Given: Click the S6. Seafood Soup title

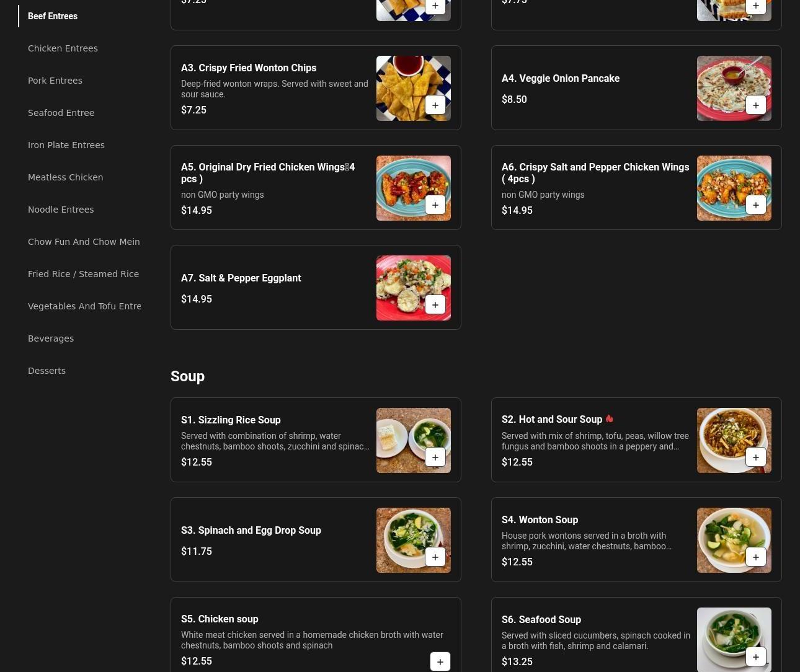Looking at the screenshot, I should [541, 620].
